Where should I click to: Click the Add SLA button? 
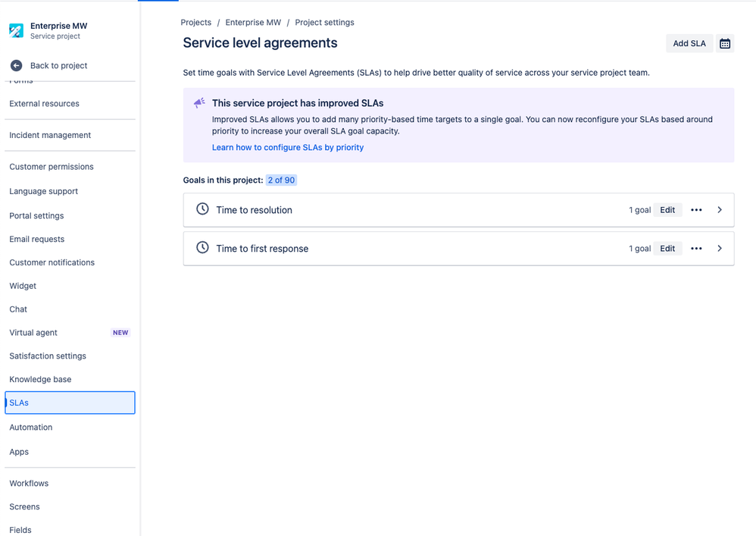click(689, 43)
